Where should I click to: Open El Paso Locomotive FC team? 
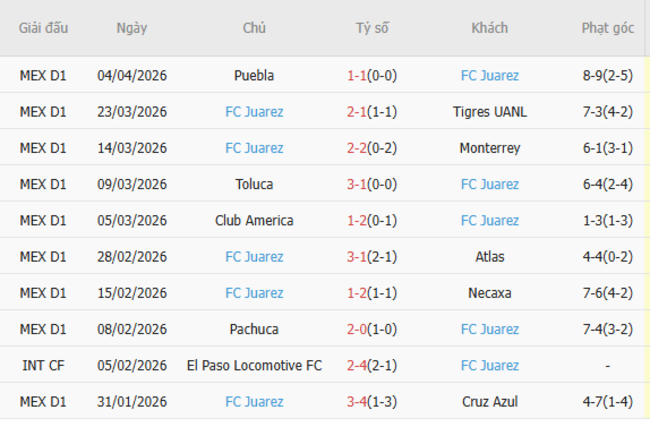coord(254,366)
